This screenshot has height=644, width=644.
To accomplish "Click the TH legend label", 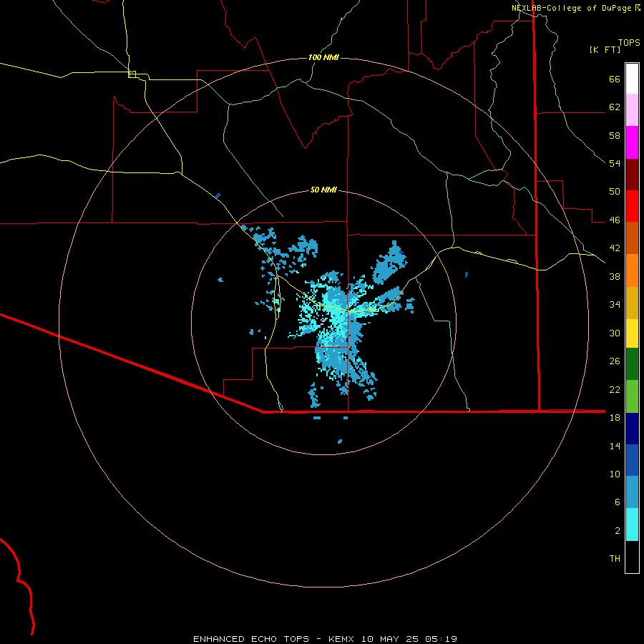I will pos(615,559).
